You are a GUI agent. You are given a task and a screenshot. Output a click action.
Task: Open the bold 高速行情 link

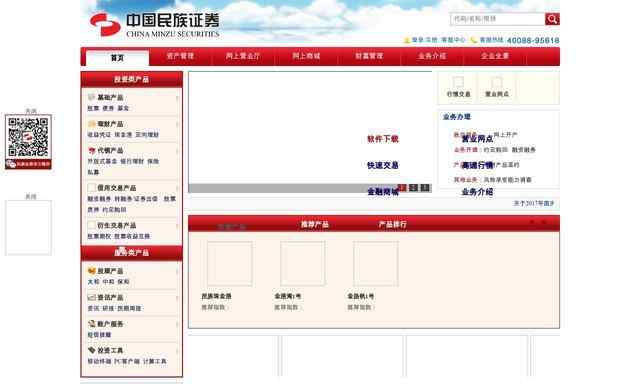[477, 165]
